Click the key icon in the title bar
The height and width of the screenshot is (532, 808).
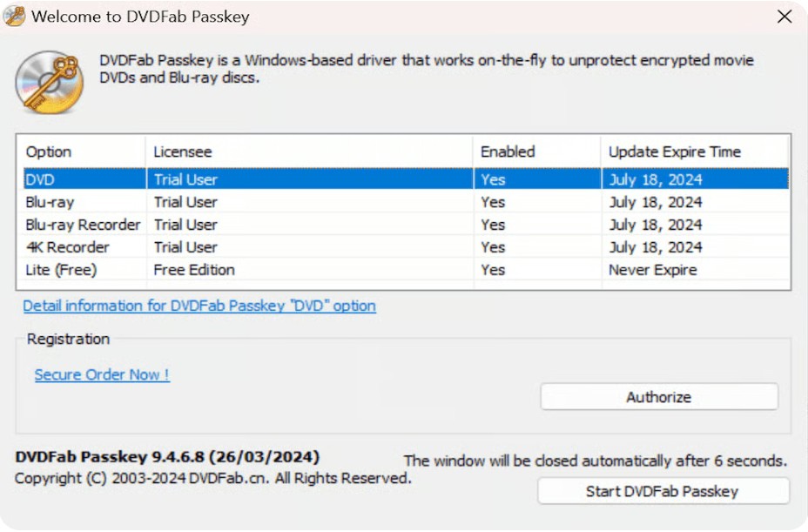point(14,16)
